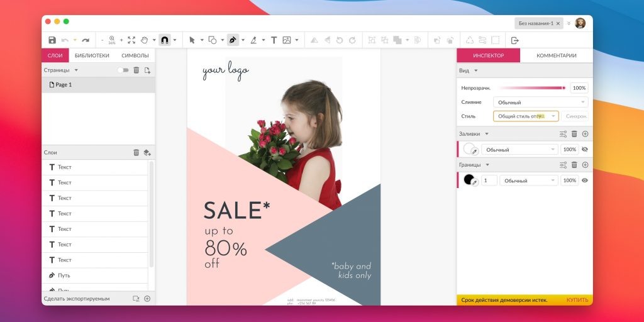Click the Redo arrow

click(86, 40)
